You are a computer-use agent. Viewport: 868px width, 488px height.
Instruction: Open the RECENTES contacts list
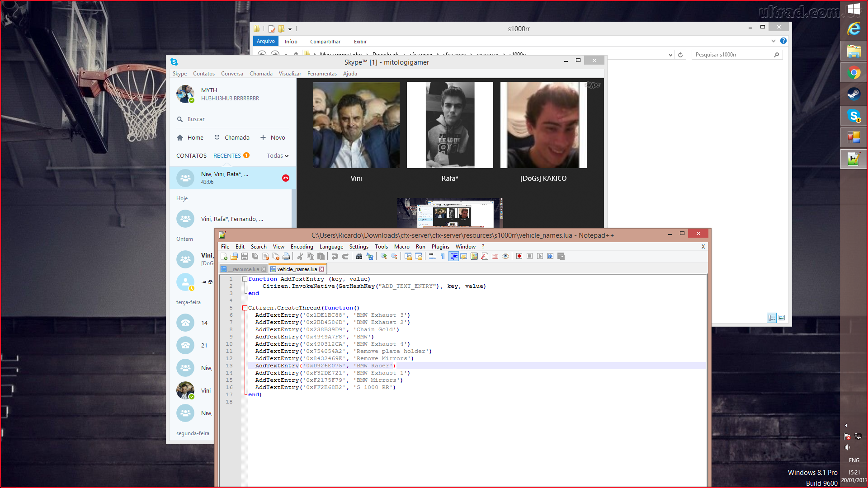[227, 156]
